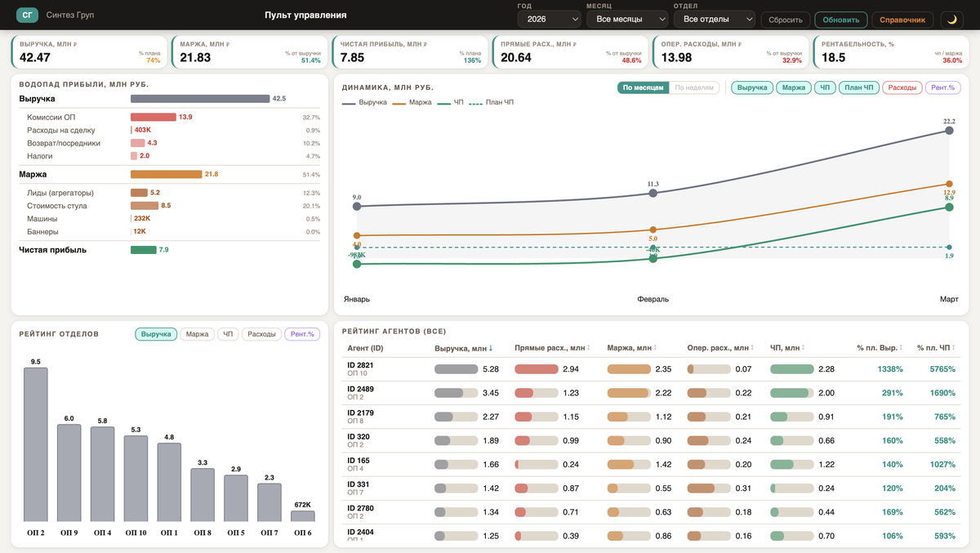Click the ОП 6 bar in department rating
980x553 pixels.
[303, 516]
